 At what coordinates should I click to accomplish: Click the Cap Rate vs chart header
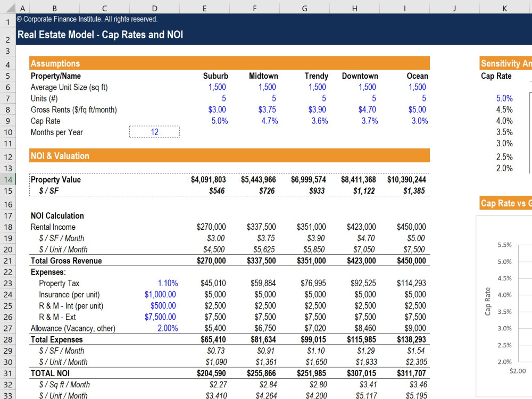506,203
